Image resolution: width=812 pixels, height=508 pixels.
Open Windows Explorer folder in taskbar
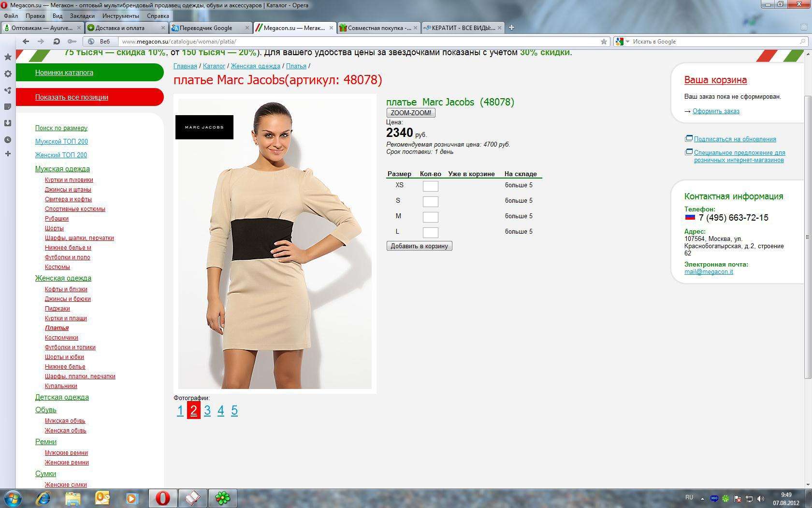(x=72, y=498)
